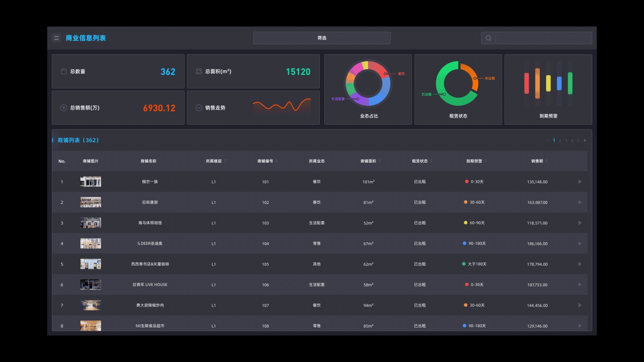Click the total sales value 6930.12
Screen dimensions: 644x362
tap(159, 108)
